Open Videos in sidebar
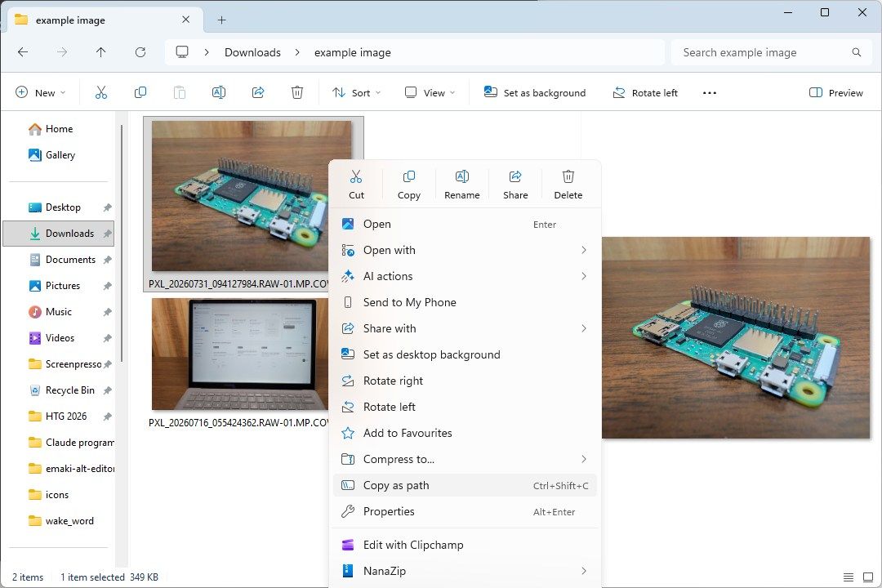 [x=60, y=337]
